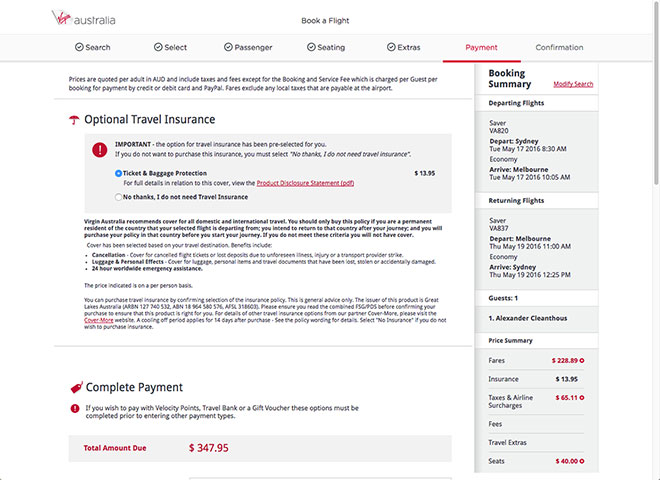The image size is (660, 480).
Task: Click the Book a Flight header text
Action: 325,21
